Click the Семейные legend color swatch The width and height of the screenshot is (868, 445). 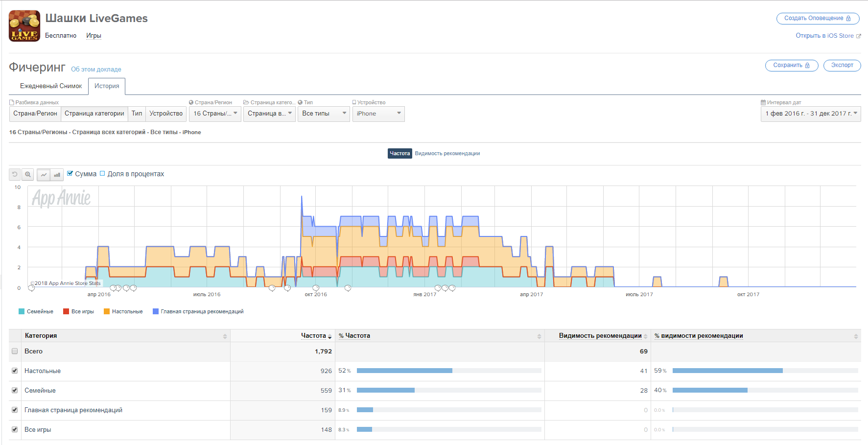tap(22, 311)
